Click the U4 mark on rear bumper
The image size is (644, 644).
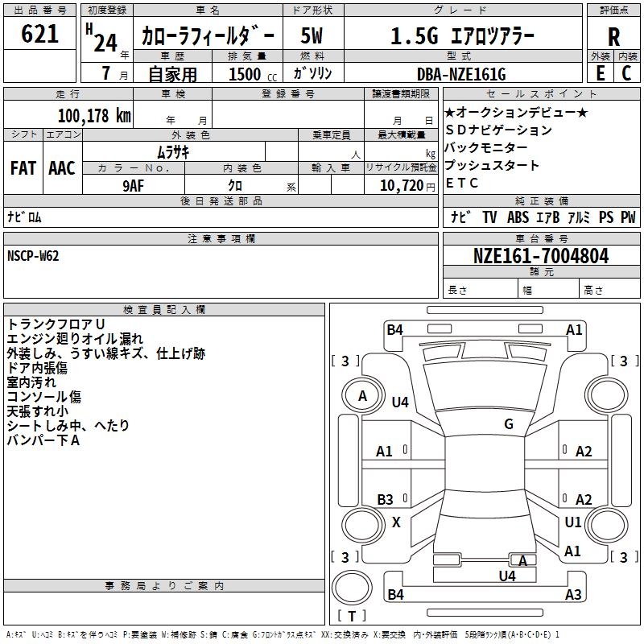[507, 576]
